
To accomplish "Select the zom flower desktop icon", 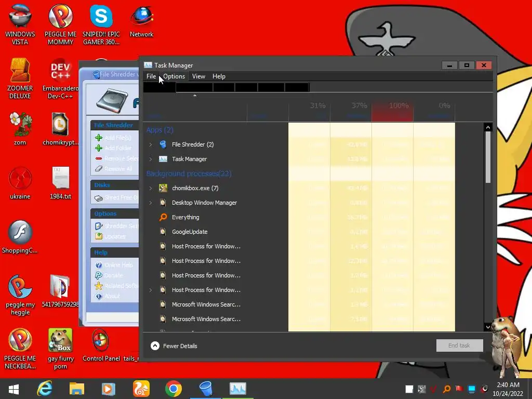I will (20, 129).
